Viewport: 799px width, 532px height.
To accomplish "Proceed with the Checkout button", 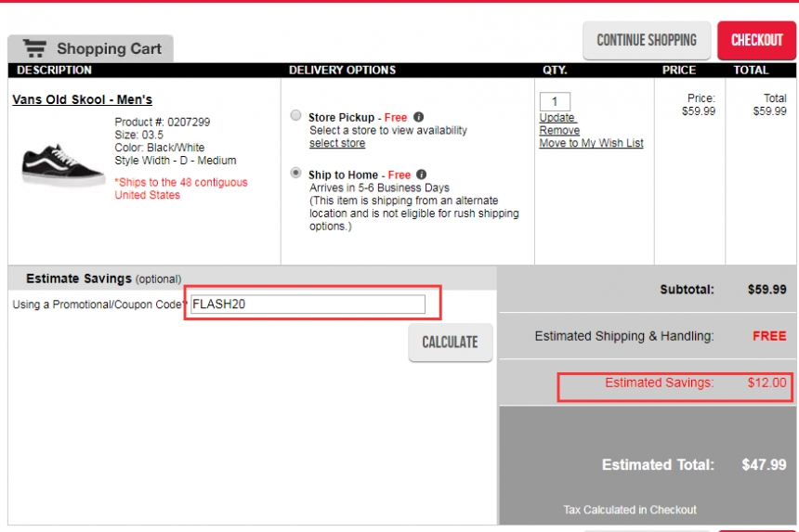I will pos(756,40).
